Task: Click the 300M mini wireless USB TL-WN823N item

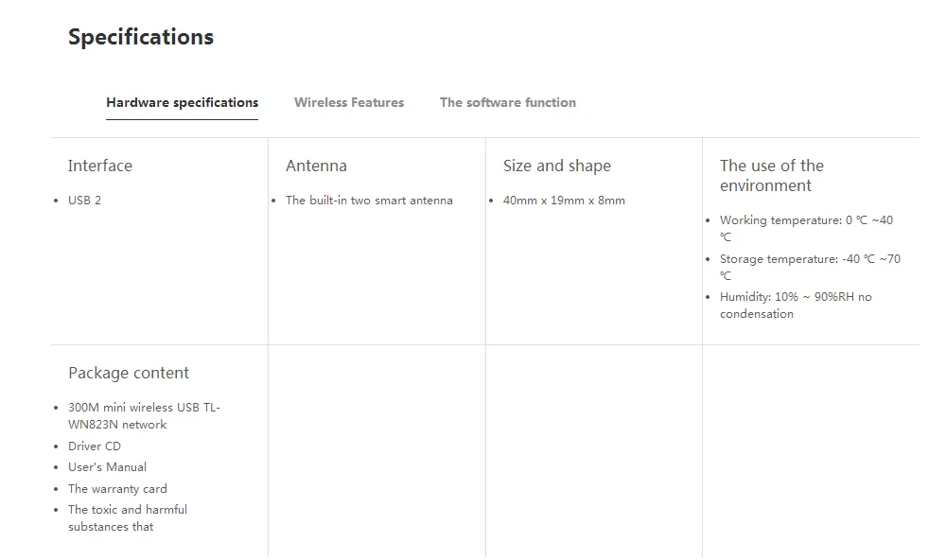Action: point(144,416)
